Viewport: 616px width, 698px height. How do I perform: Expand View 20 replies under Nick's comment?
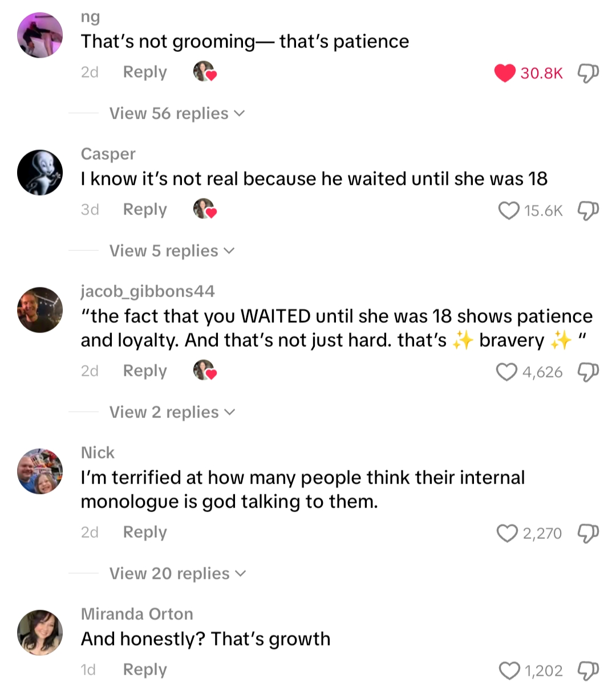coord(177,574)
